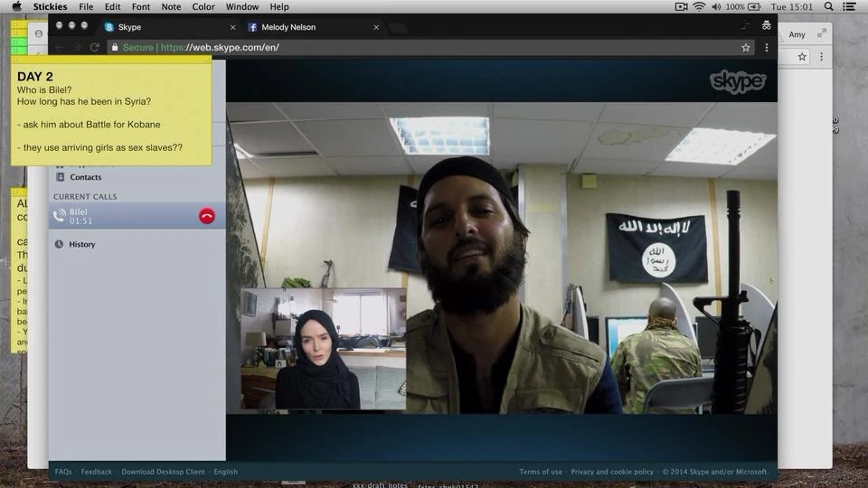Click the Amy profile button in background window
Screen dimensions: 868x488
click(797, 34)
